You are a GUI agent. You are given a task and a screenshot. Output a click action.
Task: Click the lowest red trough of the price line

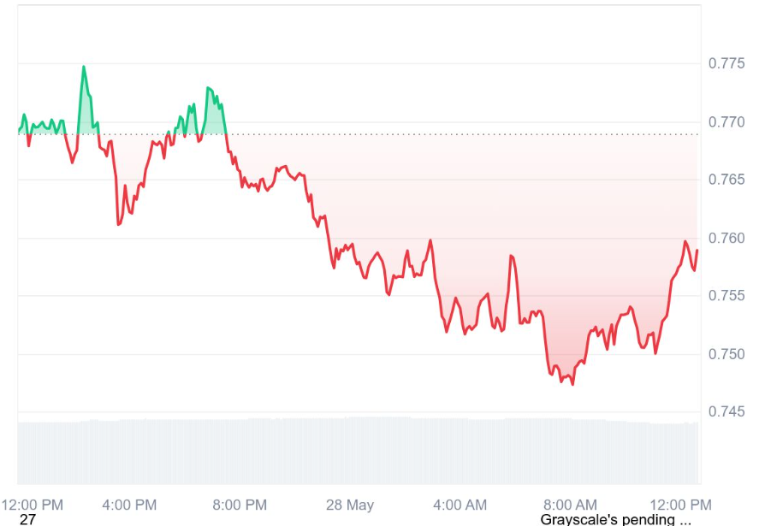(572, 385)
